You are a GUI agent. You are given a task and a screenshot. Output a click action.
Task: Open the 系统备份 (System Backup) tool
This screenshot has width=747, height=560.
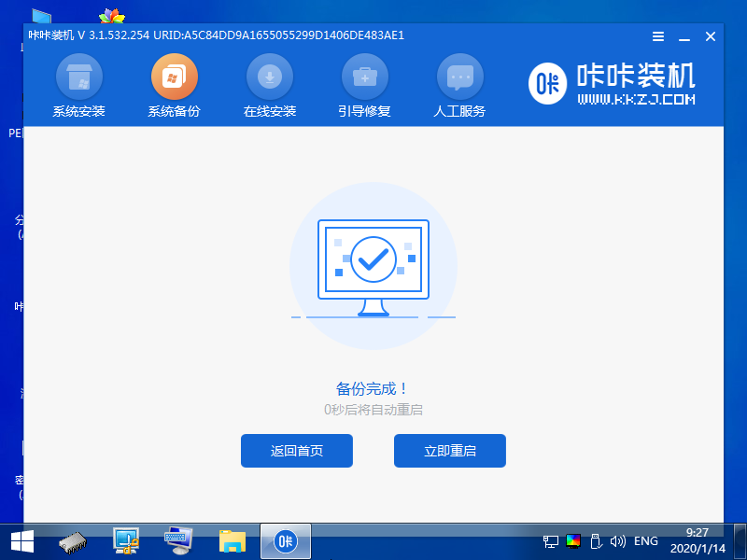click(175, 84)
